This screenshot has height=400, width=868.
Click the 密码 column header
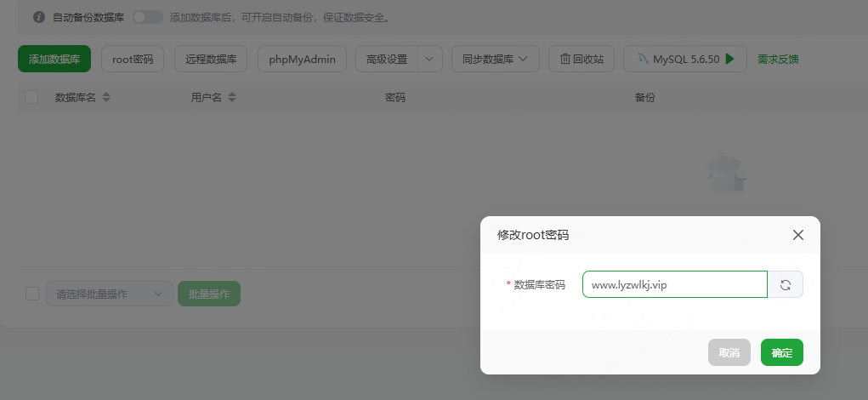pyautogui.click(x=395, y=98)
